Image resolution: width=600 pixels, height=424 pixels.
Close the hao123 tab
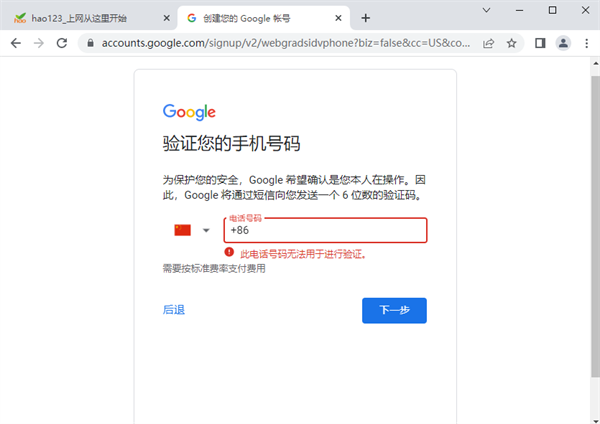(x=160, y=18)
